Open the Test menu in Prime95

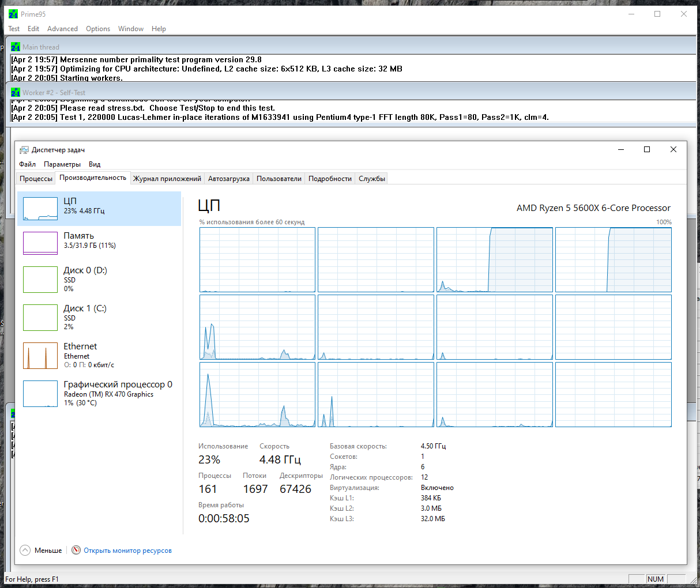pos(14,29)
